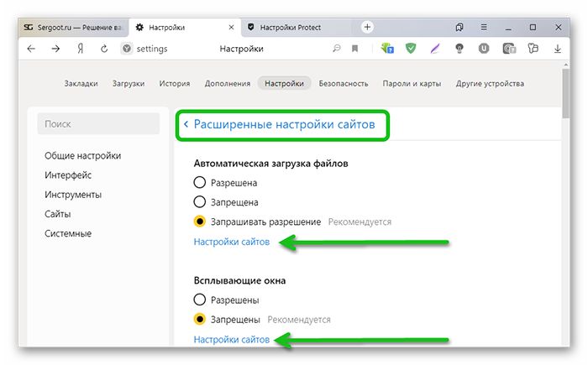Maximize the browser window

coord(533,27)
